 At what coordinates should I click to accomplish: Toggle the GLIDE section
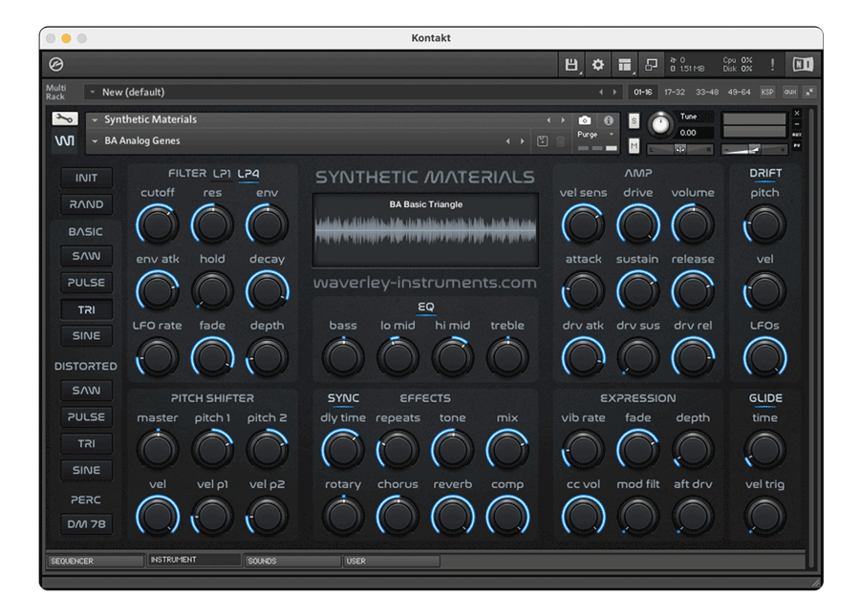click(765, 398)
